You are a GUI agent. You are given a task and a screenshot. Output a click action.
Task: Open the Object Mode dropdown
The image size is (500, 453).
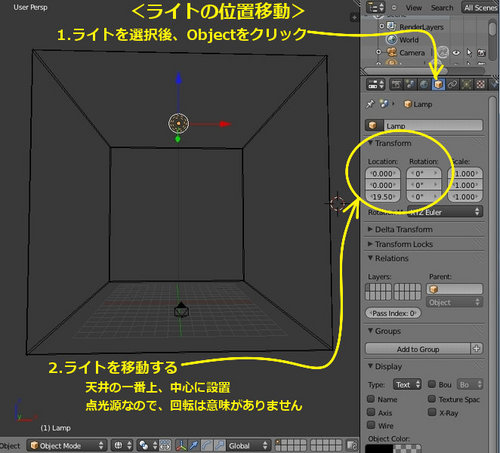coord(67,445)
